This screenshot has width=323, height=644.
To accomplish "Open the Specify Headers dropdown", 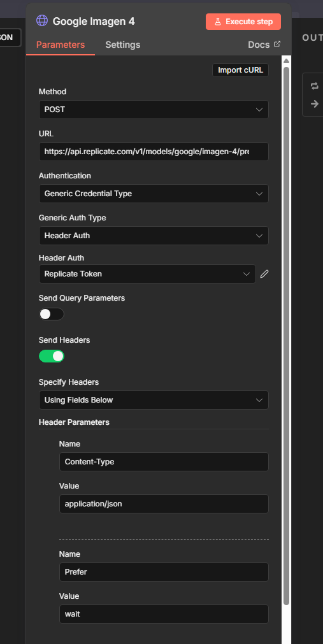I will click(x=154, y=400).
